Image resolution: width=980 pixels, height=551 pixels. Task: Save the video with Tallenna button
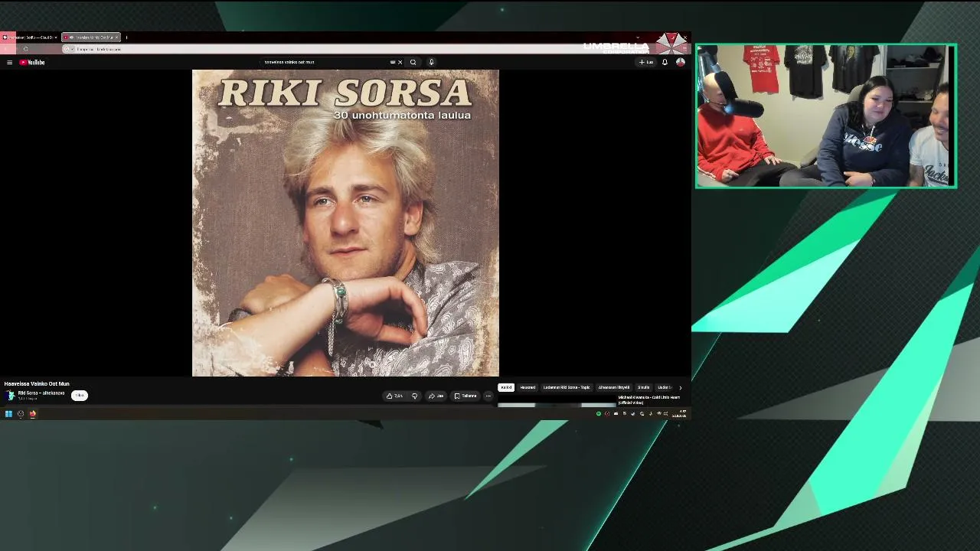tap(465, 396)
